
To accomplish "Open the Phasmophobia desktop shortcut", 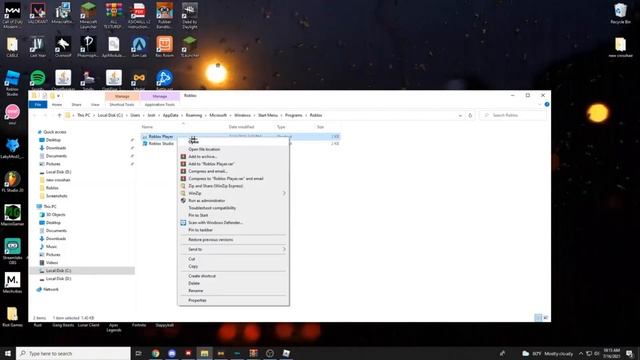I will tap(88, 47).
